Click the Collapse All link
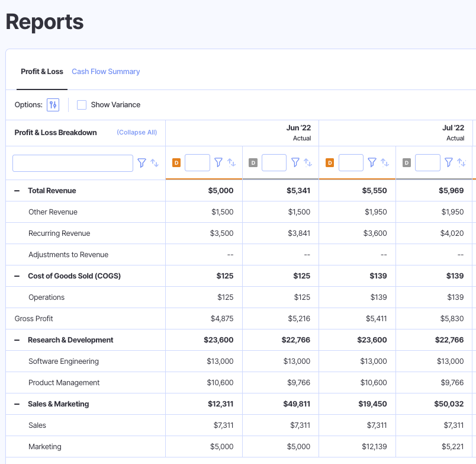 137,133
